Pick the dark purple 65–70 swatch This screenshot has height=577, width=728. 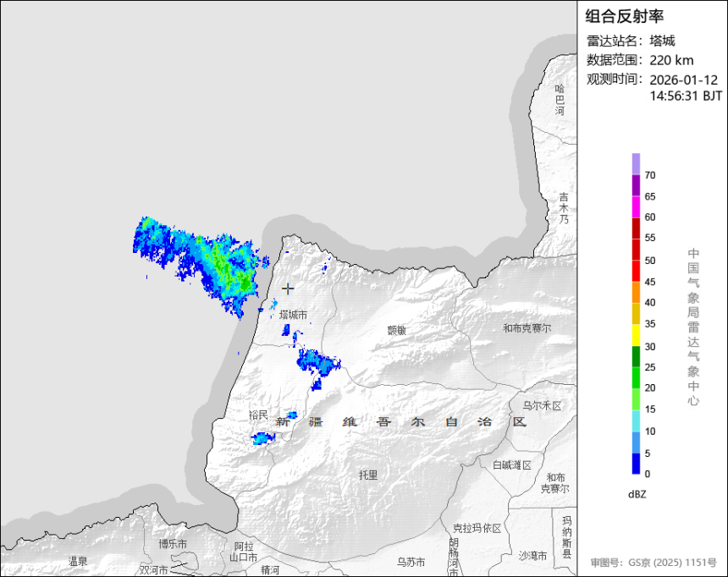click(x=636, y=185)
